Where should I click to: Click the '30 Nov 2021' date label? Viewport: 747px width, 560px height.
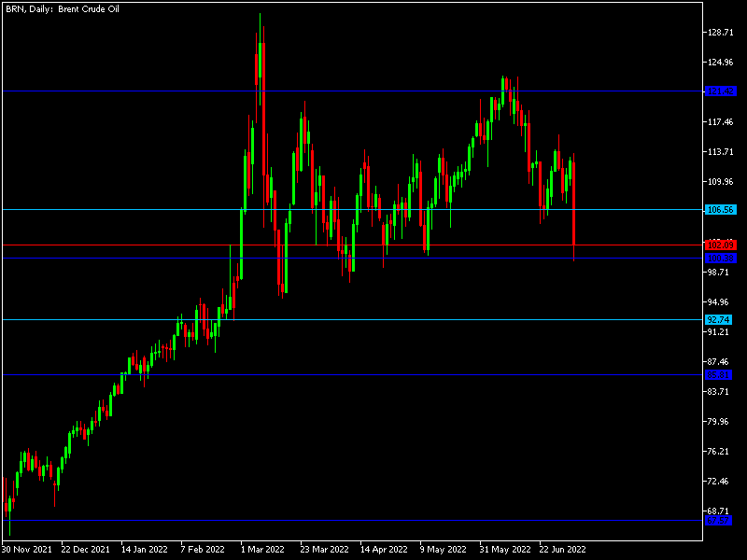click(27, 550)
